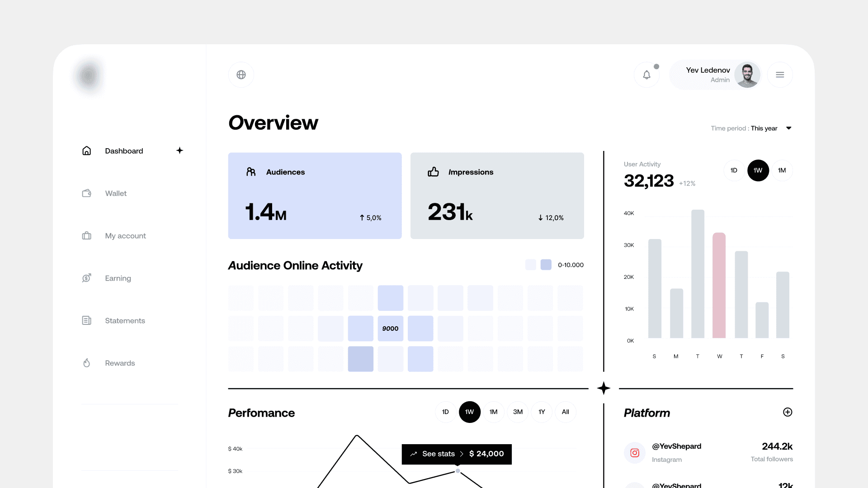Viewport: 868px width, 488px height.
Task: Open the notifications bell
Action: 646,75
